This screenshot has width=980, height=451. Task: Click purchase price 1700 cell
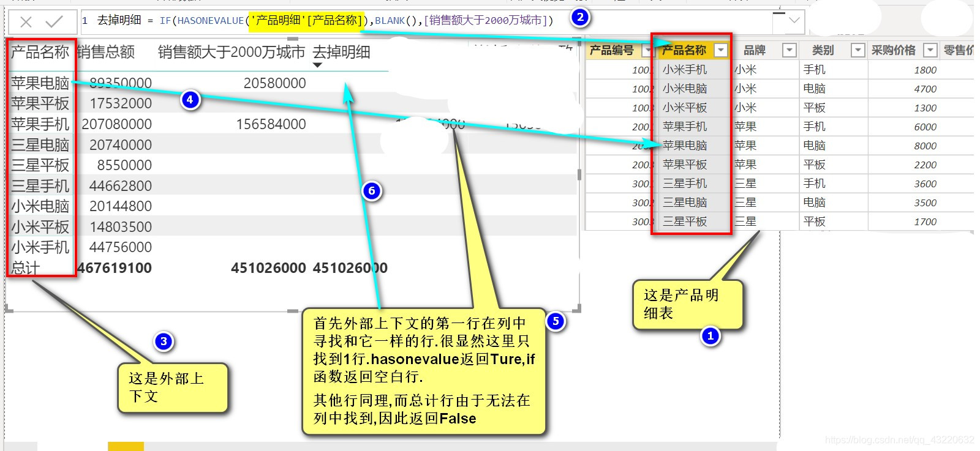[x=925, y=222]
